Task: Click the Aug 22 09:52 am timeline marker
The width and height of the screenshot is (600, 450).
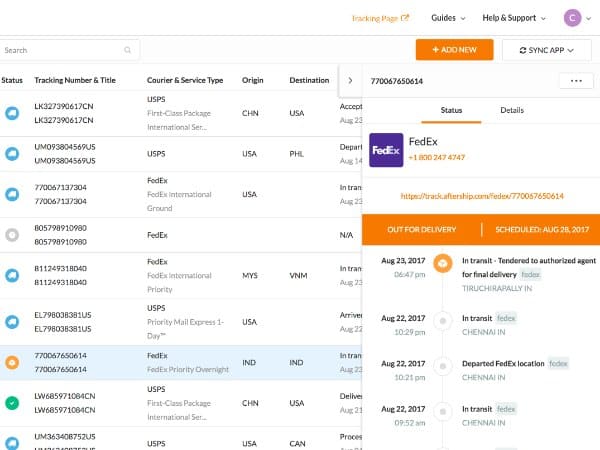Action: (x=443, y=412)
